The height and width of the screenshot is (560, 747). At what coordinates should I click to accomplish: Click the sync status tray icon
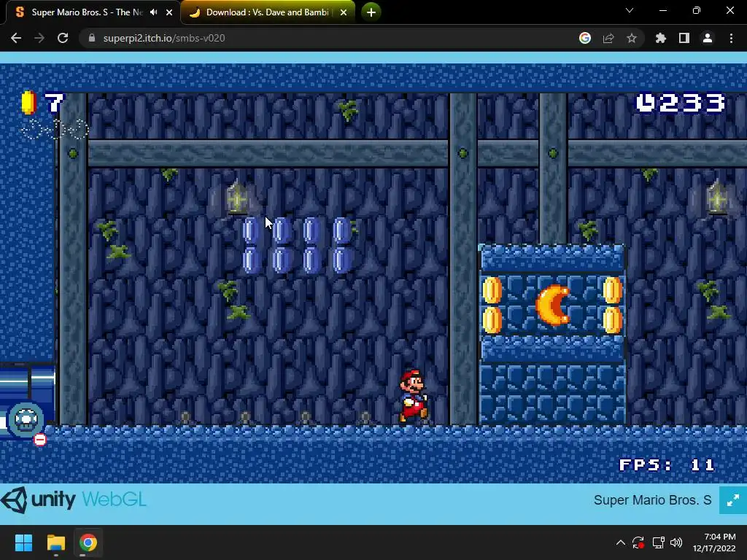pos(638,542)
